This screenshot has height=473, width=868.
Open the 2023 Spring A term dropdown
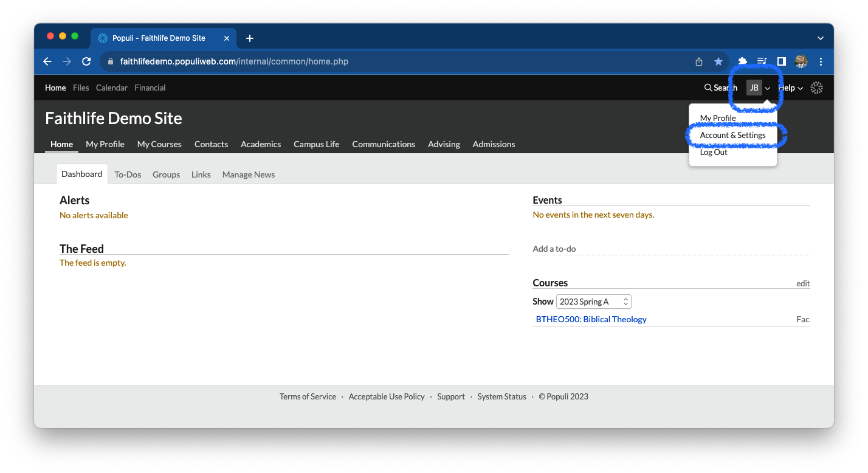click(593, 302)
